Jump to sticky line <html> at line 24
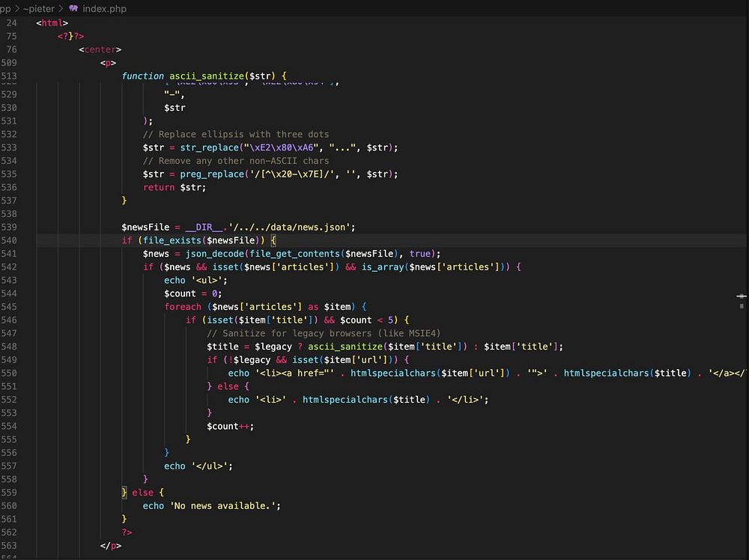Viewport: 749px width, 560px height. tap(52, 23)
